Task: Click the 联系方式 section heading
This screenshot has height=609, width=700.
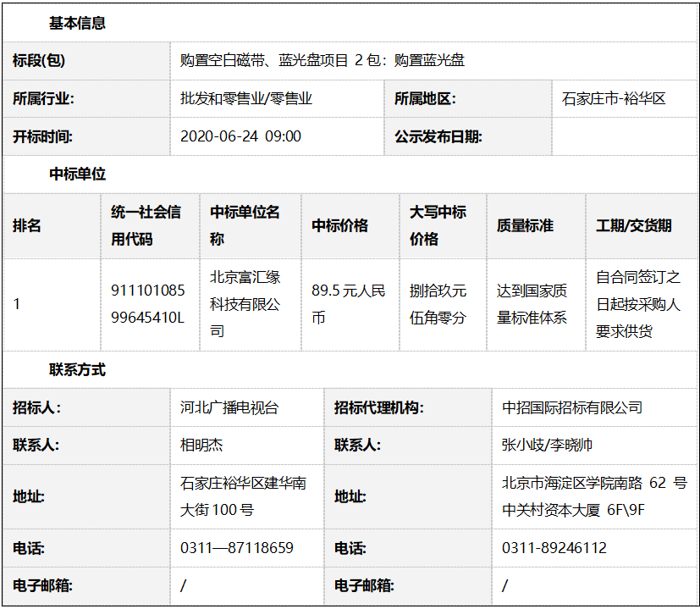Action: tap(77, 370)
